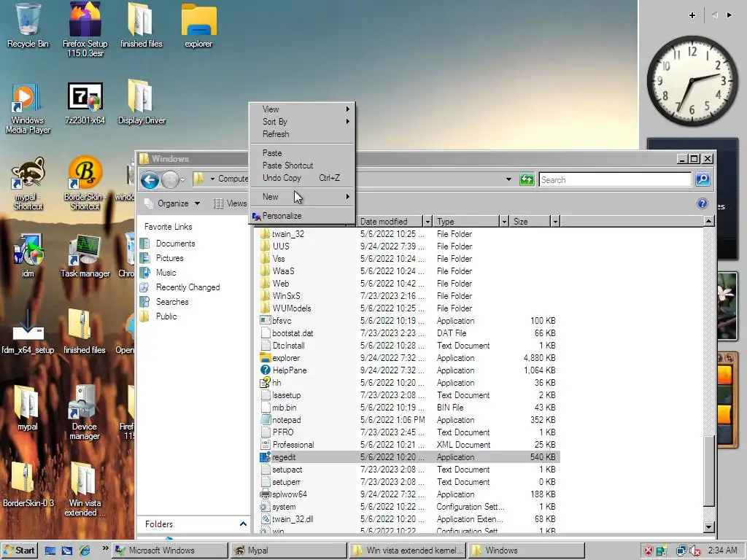
Task: Select the mypal zipped folder icon
Action: [x=27, y=408]
